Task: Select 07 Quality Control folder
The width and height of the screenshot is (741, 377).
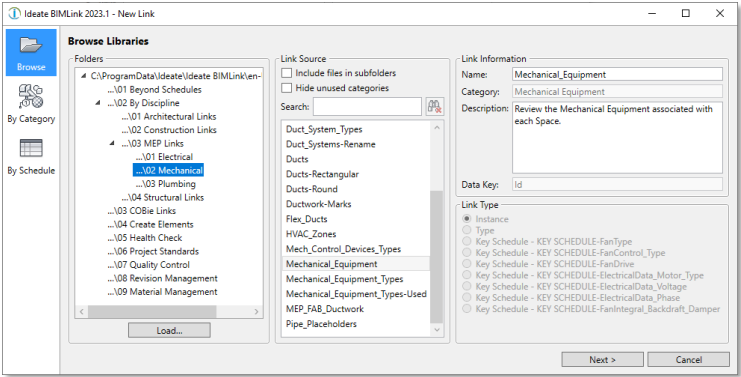Action: tap(148, 265)
